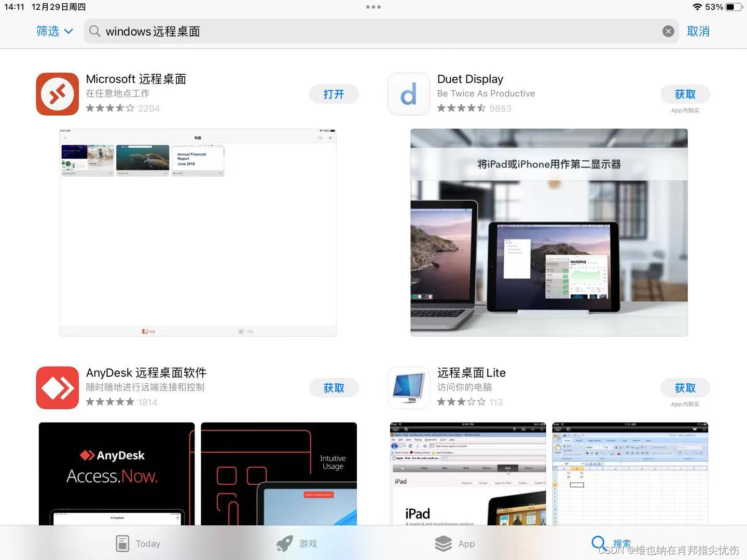
Task: Tap 获取 for Duet Display
Action: click(685, 94)
